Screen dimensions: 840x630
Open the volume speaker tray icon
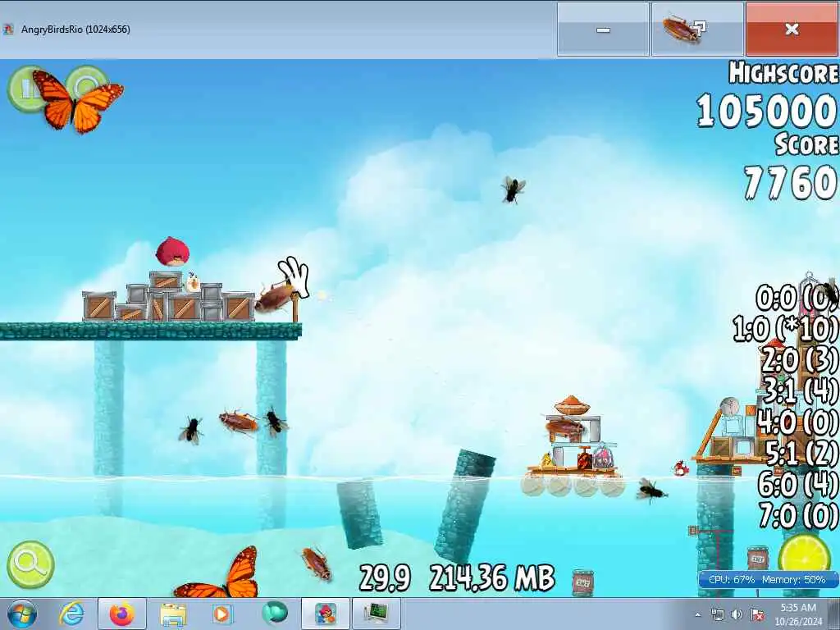[737, 614]
